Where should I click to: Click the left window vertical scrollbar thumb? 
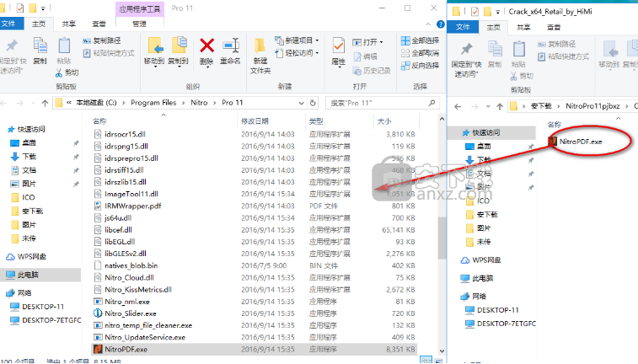442,238
